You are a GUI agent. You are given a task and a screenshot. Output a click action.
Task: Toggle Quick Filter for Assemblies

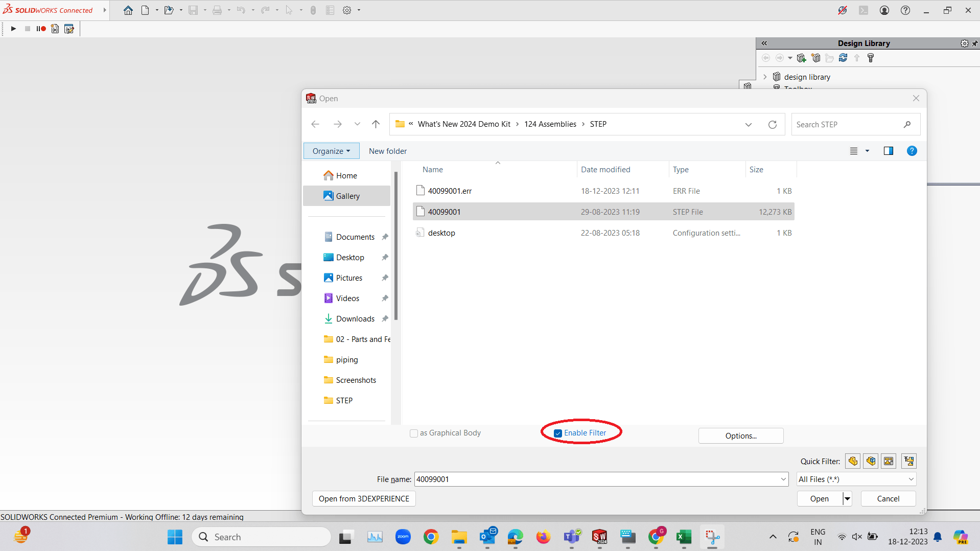tap(871, 461)
